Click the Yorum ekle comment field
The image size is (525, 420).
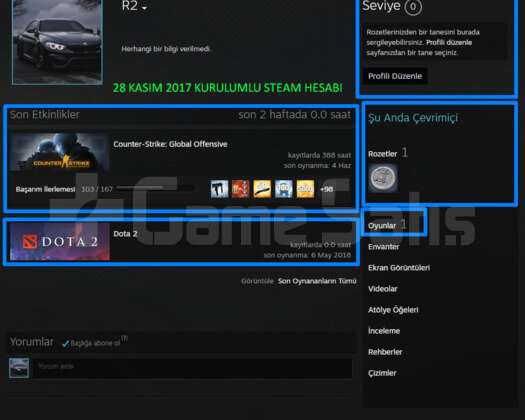(x=193, y=368)
